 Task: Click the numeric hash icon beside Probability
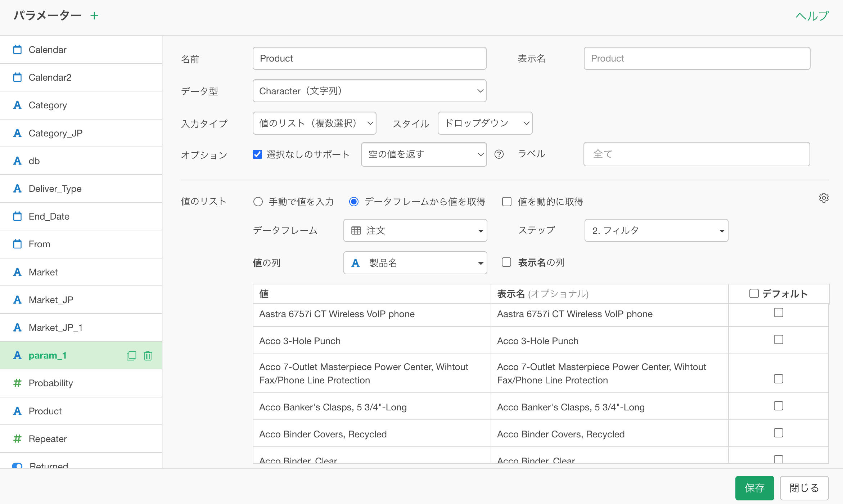[x=17, y=383]
